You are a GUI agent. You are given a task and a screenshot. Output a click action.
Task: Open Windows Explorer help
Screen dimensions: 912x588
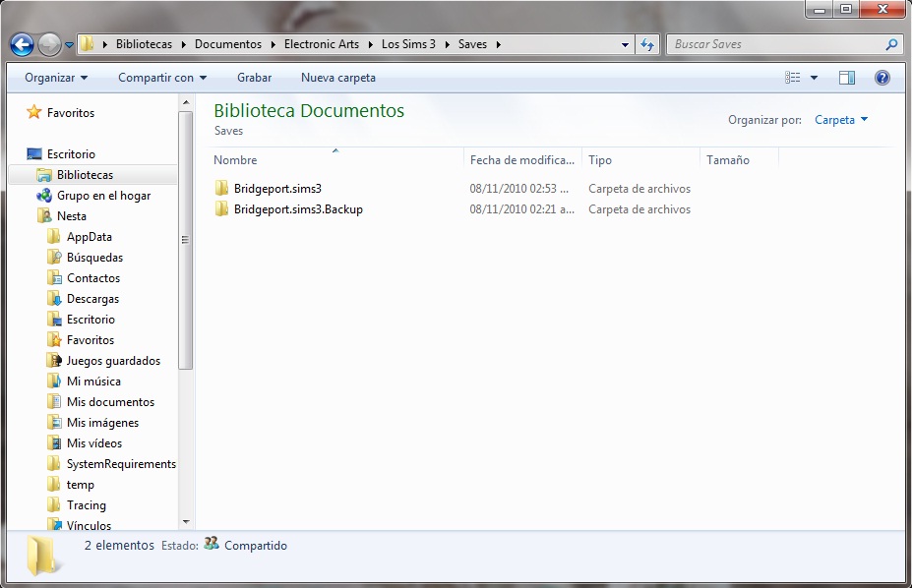tap(882, 78)
